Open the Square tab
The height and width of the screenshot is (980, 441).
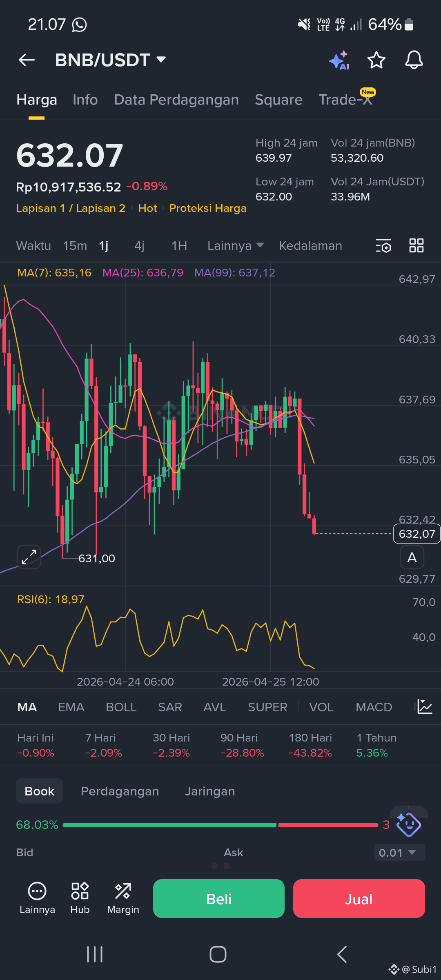click(278, 100)
